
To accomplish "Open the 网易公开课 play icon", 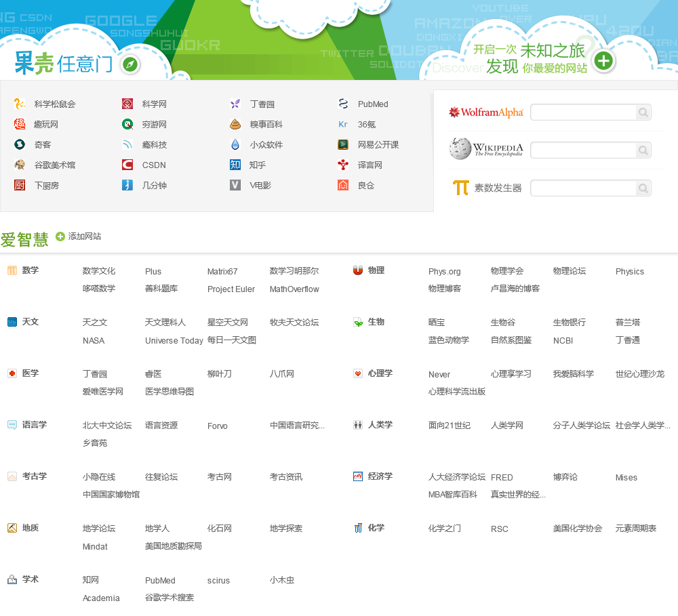I will 343,144.
